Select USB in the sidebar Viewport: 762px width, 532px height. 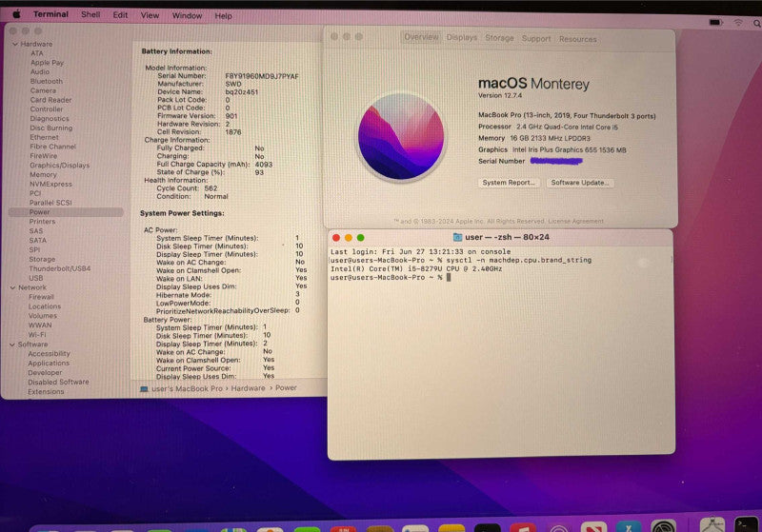tap(36, 279)
